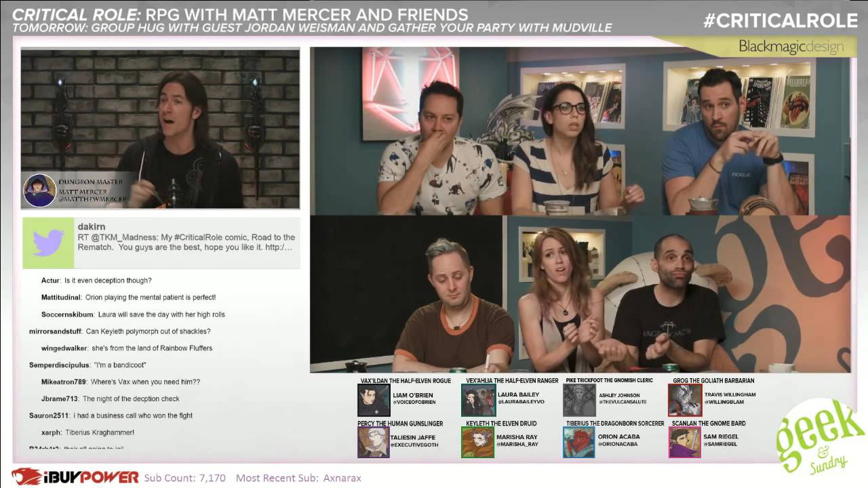Click mirrorsandstuff's message about Keyleth polymorph
This screenshot has height=488, width=868.
(x=120, y=331)
